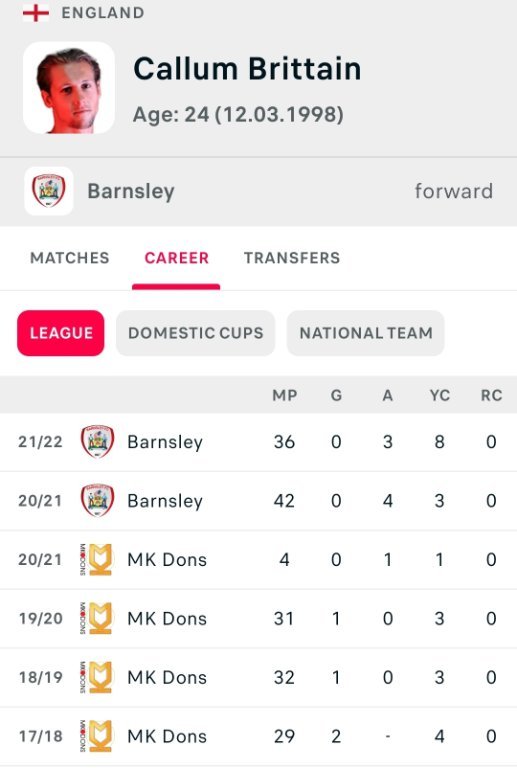This screenshot has height=768, width=517.
Task: Click MK Dons logo in 18/19 row
Action: coord(96,677)
